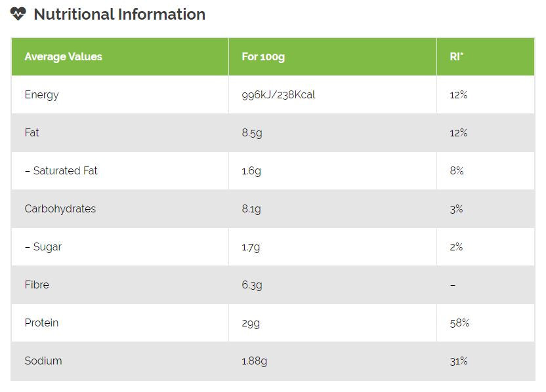Click the RI* column header
The width and height of the screenshot is (546, 392).
[456, 56]
